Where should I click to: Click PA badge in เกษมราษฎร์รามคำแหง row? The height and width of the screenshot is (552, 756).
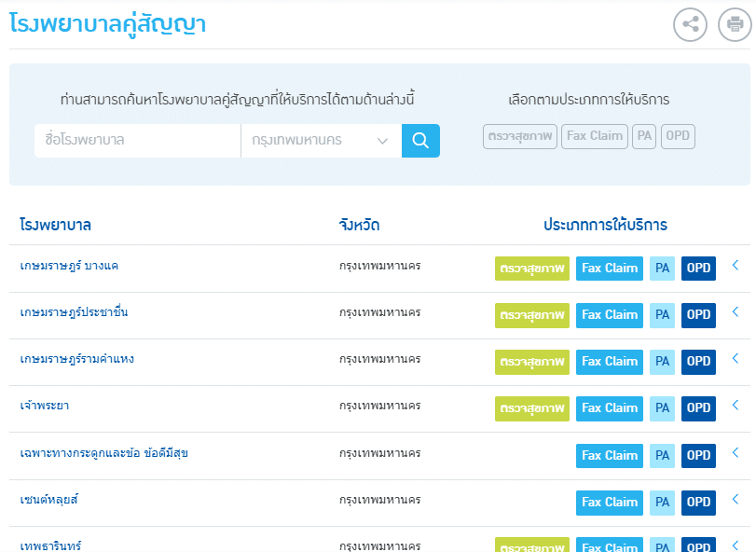tap(662, 362)
